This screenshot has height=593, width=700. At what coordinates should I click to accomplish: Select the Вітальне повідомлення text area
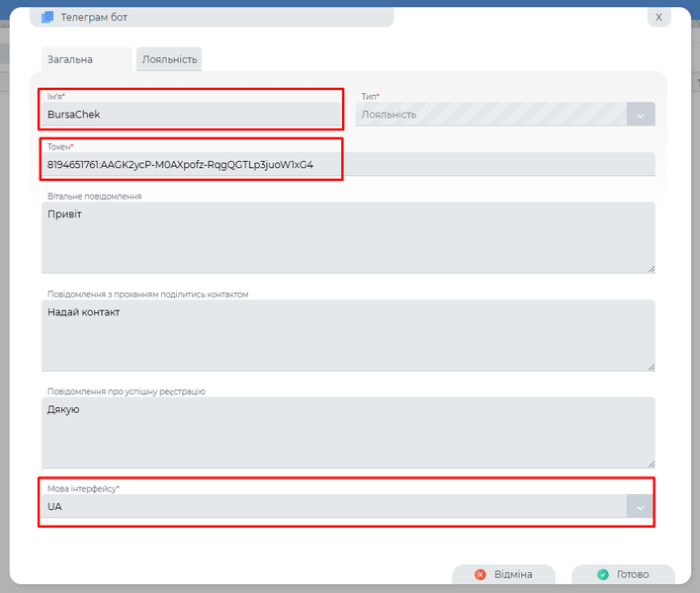click(x=347, y=237)
